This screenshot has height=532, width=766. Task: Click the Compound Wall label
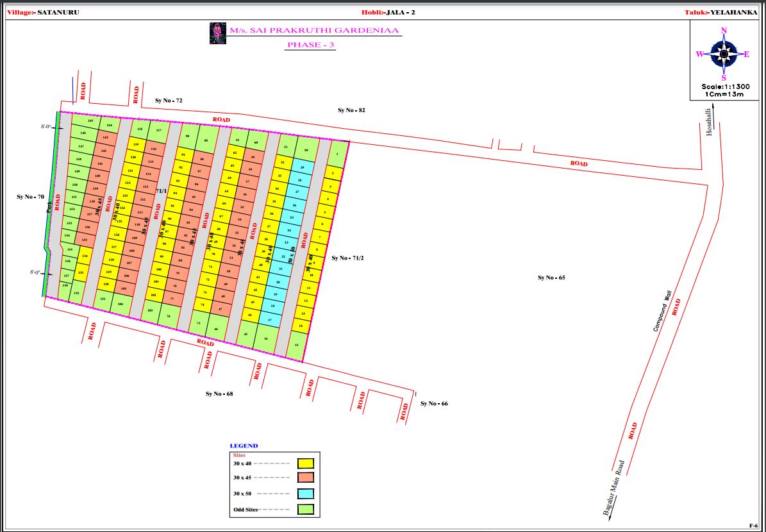pos(662,310)
